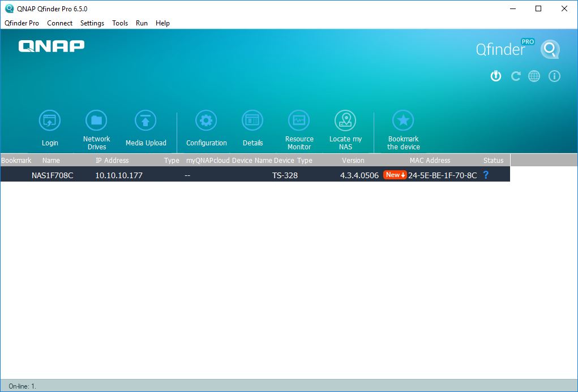The height and width of the screenshot is (392, 578).
Task: Close the Qfinder Pro window
Action: 564,8
